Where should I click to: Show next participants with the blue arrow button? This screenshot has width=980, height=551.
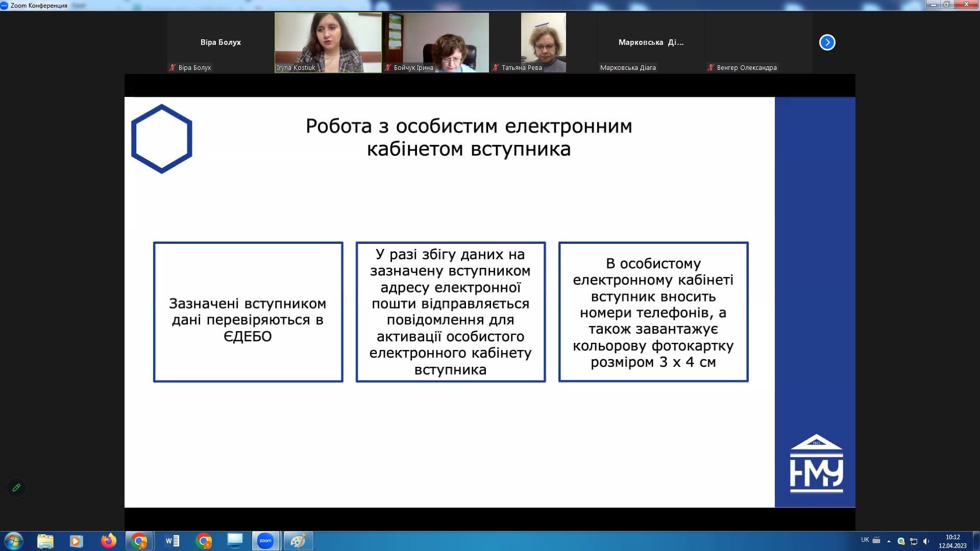827,42
